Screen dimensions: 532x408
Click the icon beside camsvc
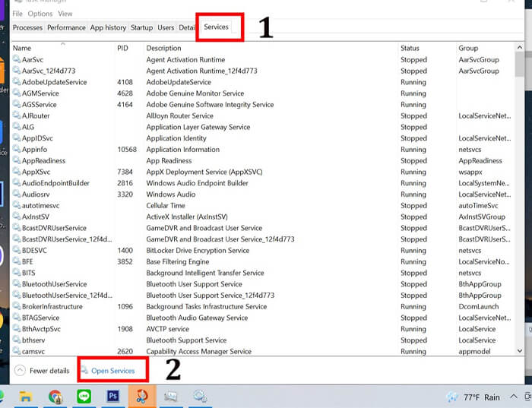point(16,351)
